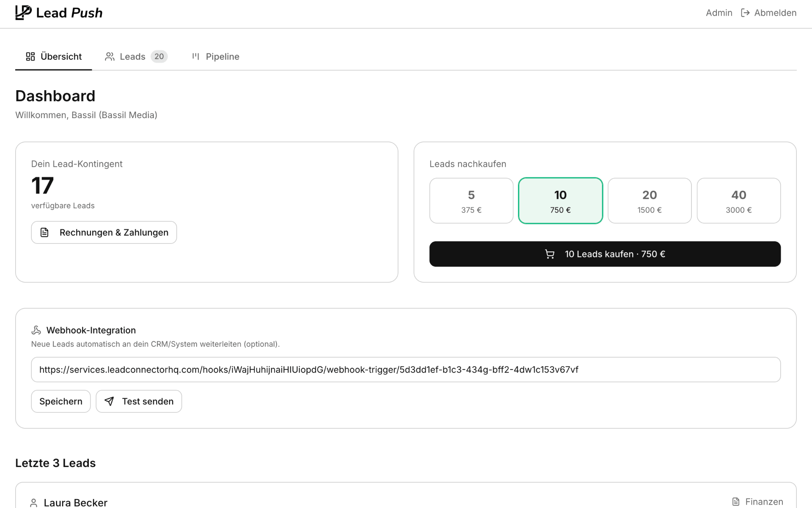The height and width of the screenshot is (508, 812).
Task: Click the document icon beside Finanzen
Action: click(736, 502)
